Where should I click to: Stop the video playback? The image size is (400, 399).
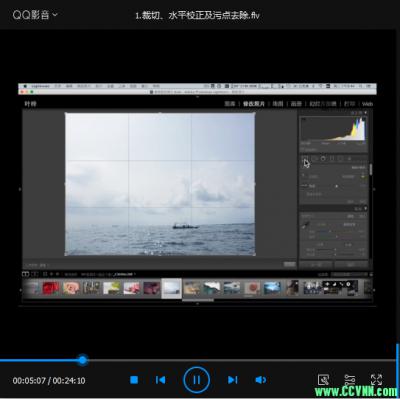click(x=134, y=380)
